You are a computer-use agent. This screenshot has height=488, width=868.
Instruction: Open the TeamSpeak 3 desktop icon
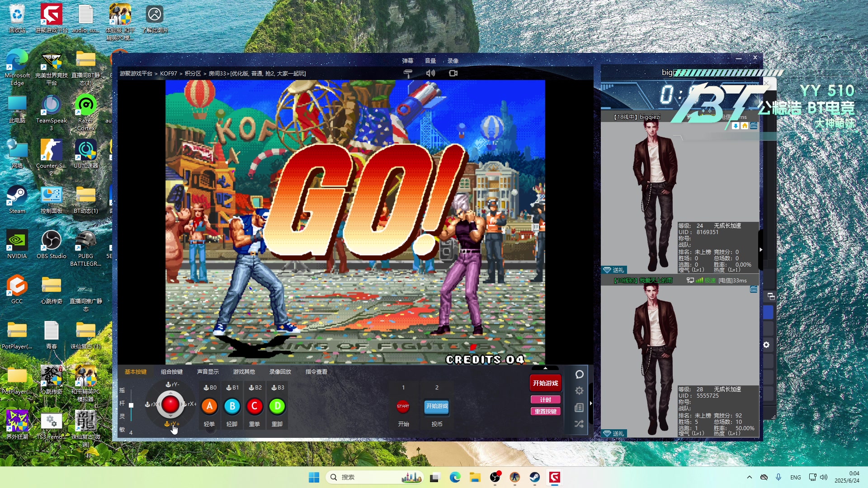point(51,113)
